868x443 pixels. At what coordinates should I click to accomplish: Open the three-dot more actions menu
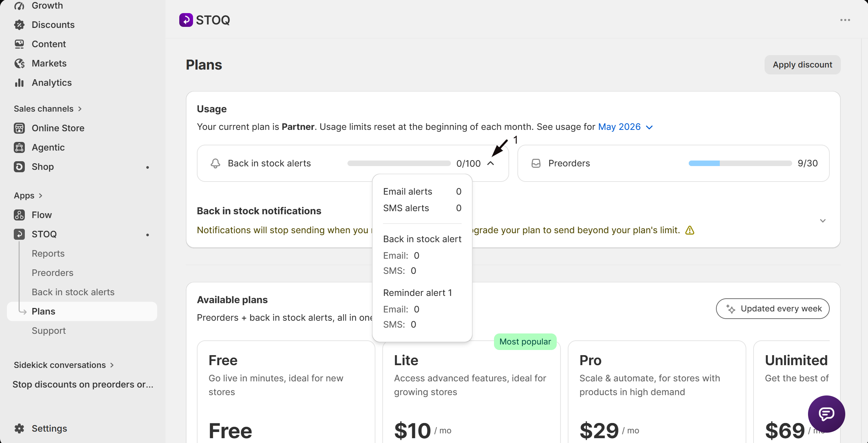point(845,20)
